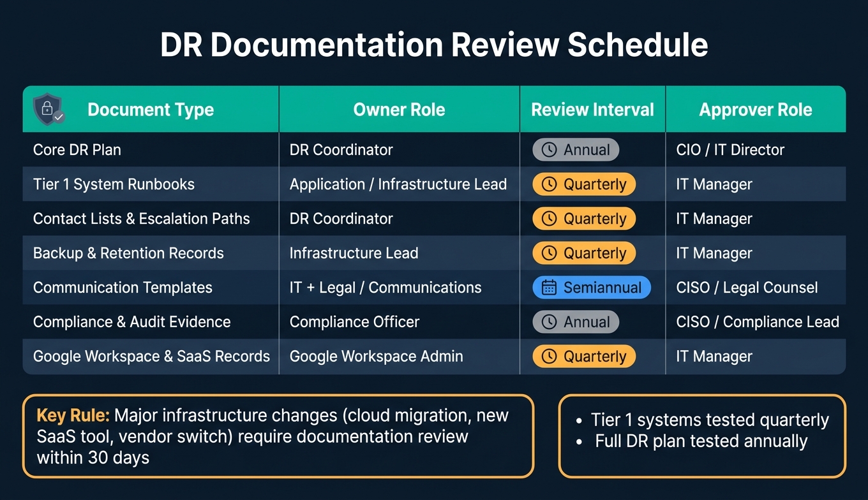
Task: Select the Approver Role column header
Action: [756, 110]
